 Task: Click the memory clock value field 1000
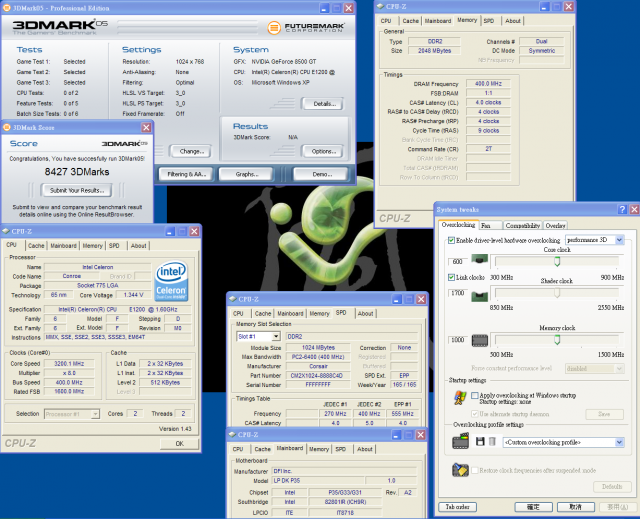pos(458,340)
